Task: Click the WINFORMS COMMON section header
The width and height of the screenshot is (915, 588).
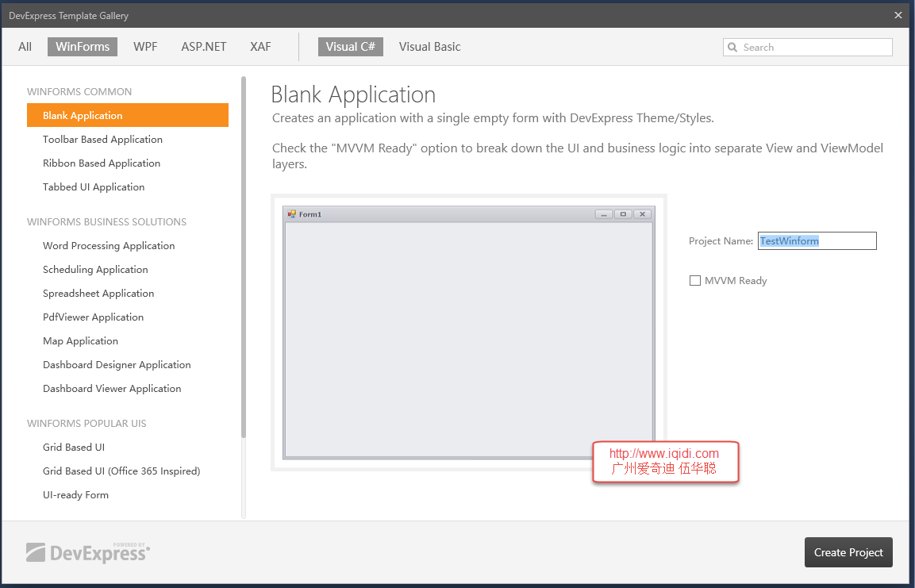Action: (79, 91)
